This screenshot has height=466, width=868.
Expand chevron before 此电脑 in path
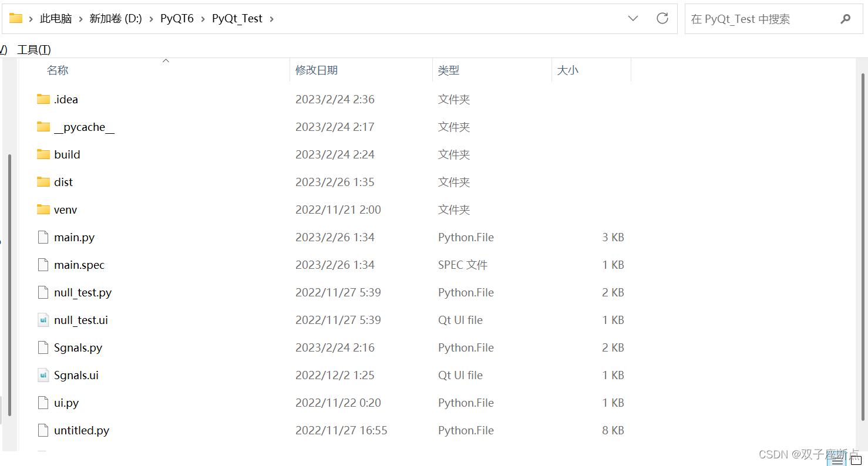[31, 19]
